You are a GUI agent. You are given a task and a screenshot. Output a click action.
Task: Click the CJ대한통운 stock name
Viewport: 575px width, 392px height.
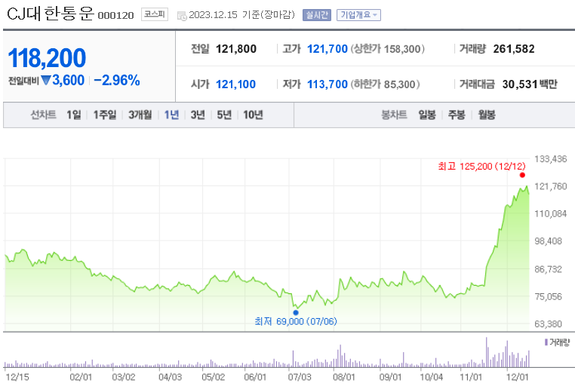[51, 14]
